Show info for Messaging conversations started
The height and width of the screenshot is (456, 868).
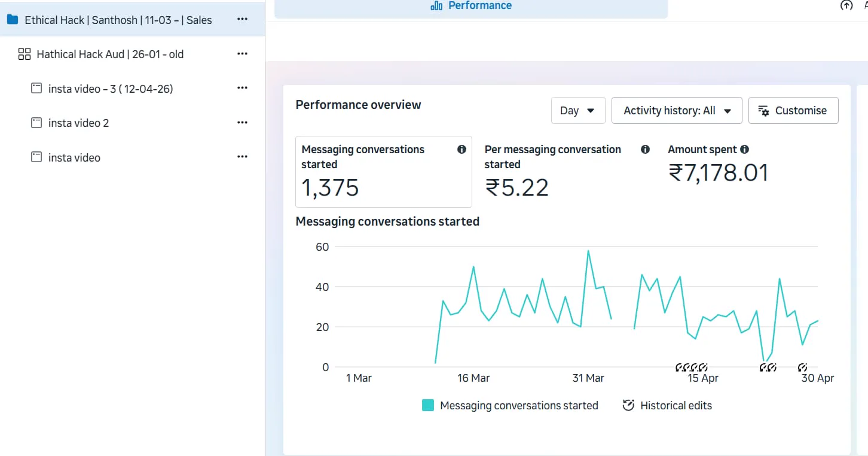tap(461, 150)
